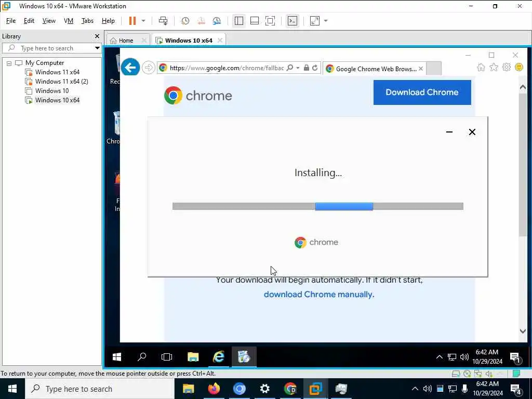Click the IE page scrollbar down arrow
The width and height of the screenshot is (532, 399).
(x=523, y=331)
